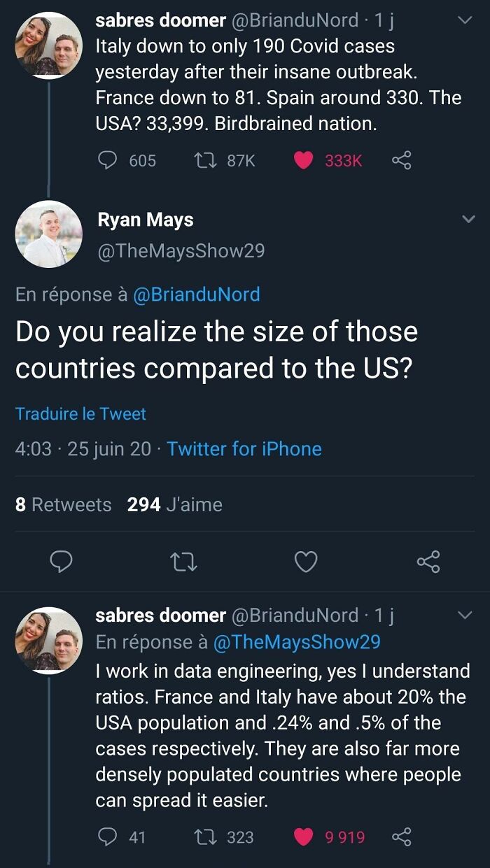The image size is (490, 868).
Task: Like Ryan Mays' tweet via the heart icon
Action: (306, 562)
